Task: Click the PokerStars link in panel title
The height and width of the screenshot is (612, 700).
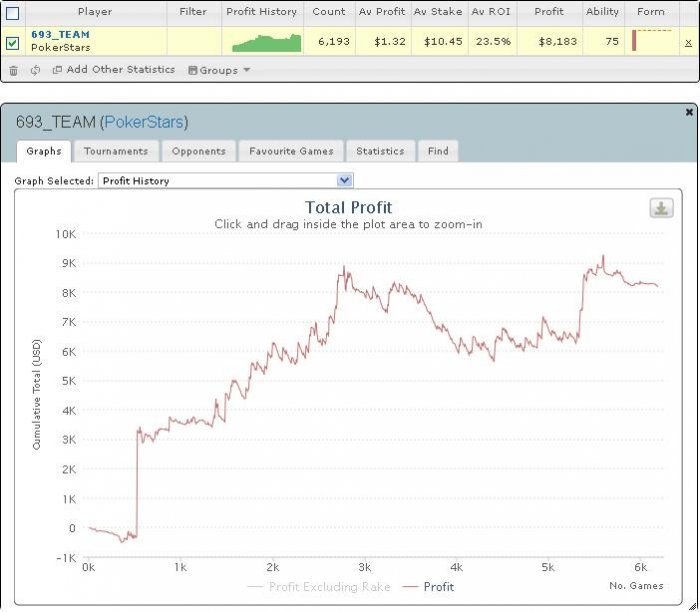Action: point(144,122)
